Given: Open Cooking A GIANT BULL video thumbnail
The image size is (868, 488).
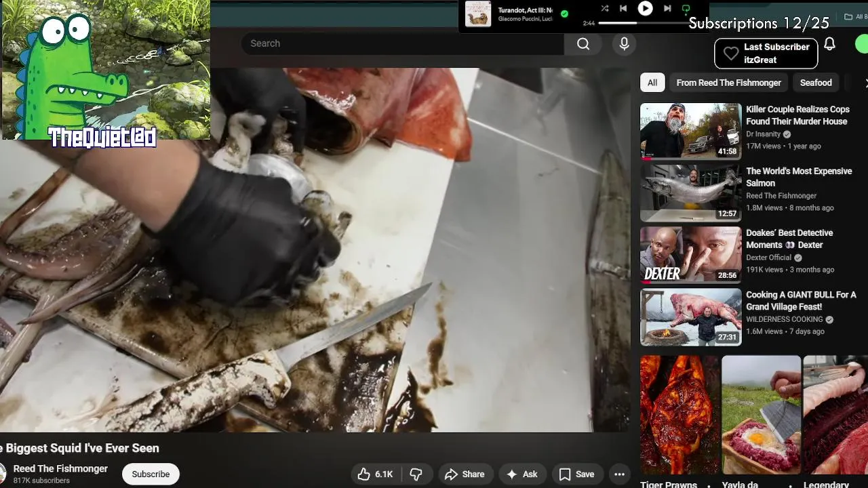Looking at the screenshot, I should [691, 317].
